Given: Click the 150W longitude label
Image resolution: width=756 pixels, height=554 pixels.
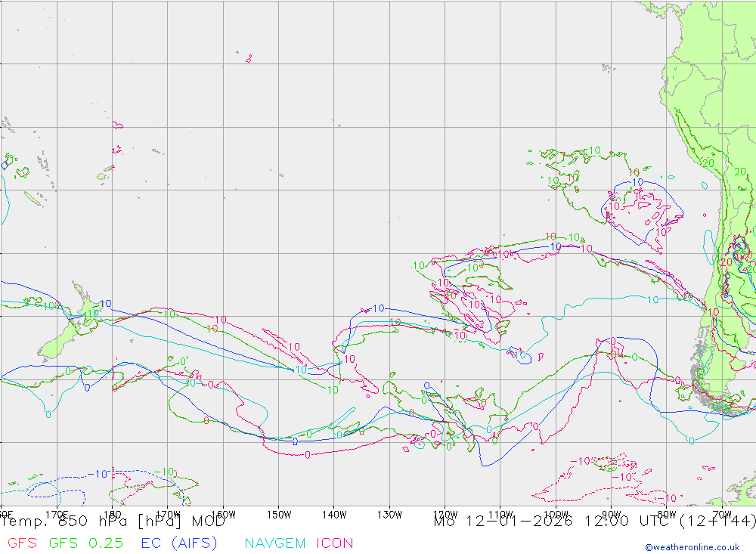Looking at the screenshot, I should pyautogui.click(x=279, y=515).
